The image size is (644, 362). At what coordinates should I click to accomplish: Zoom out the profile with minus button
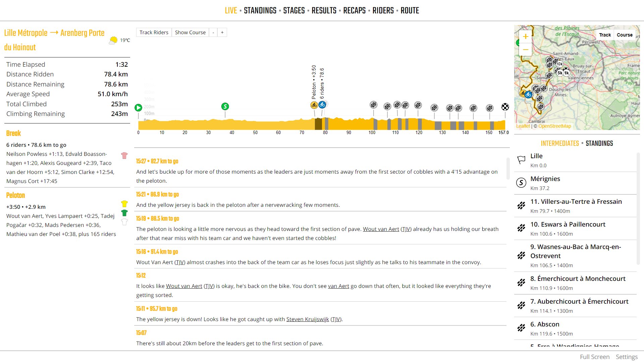213,33
